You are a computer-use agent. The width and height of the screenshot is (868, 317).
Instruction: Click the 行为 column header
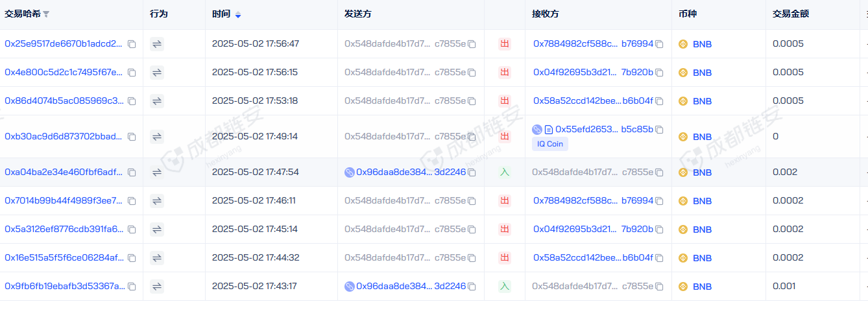tap(158, 14)
